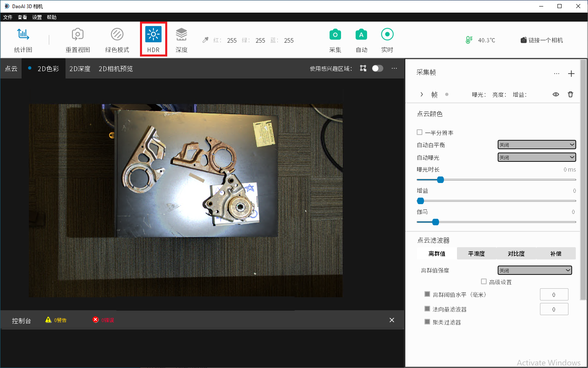The height and width of the screenshot is (368, 588).
Task: Click the 法向量滤波器 value field
Action: (554, 309)
